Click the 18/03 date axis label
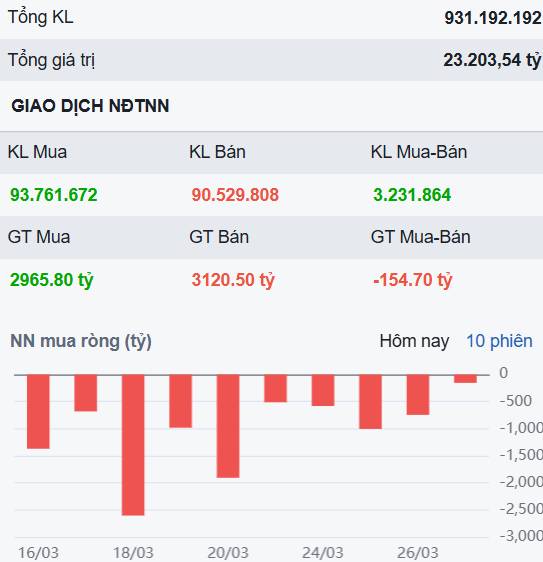The height and width of the screenshot is (562, 543). coord(133,553)
